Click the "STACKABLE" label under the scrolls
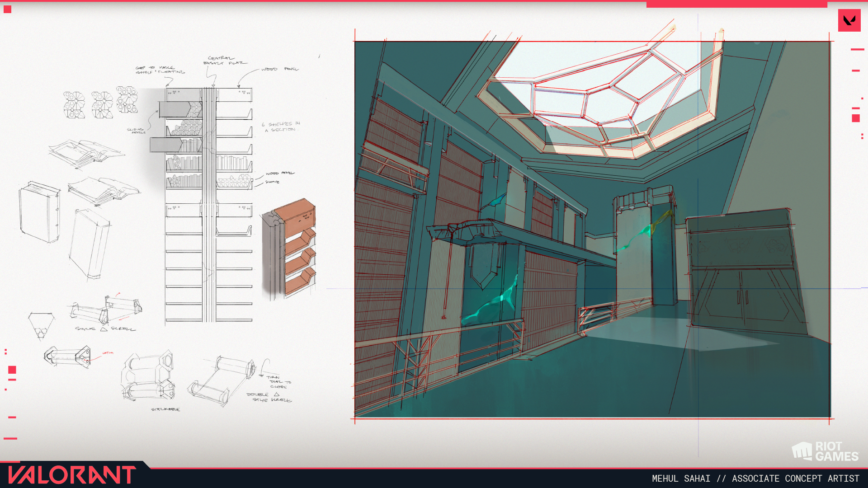Image resolution: width=868 pixels, height=488 pixels. pos(165,409)
